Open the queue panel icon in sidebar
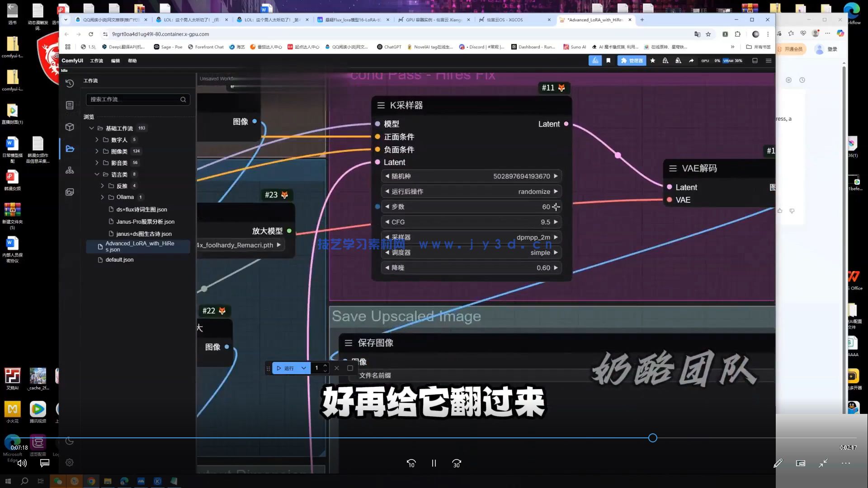This screenshot has height=488, width=868. pyautogui.click(x=70, y=105)
